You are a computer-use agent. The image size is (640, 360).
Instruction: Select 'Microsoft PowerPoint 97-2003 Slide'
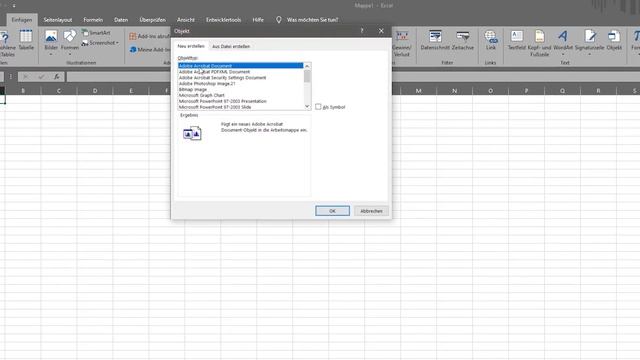[x=240, y=107]
